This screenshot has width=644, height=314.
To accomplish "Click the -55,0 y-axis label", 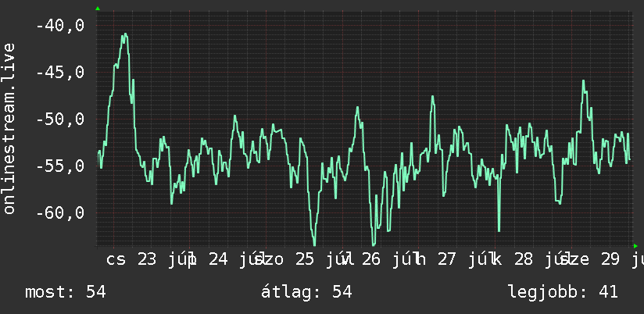I will pyautogui.click(x=60, y=166).
